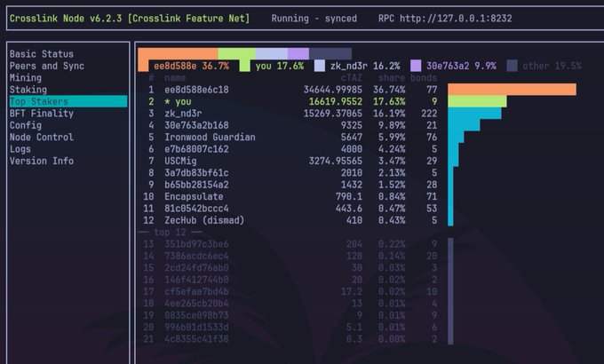Select staker row ee8d588e6c18
The width and height of the screenshot is (604, 364).
coord(290,90)
